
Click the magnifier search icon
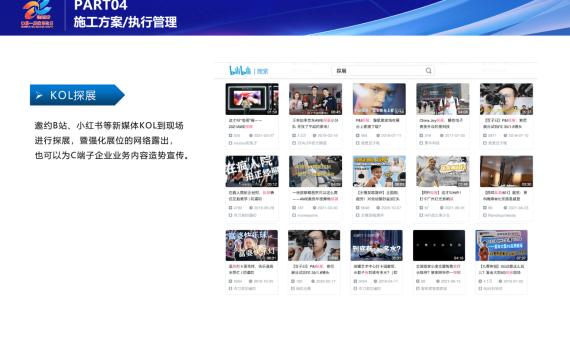click(x=429, y=71)
